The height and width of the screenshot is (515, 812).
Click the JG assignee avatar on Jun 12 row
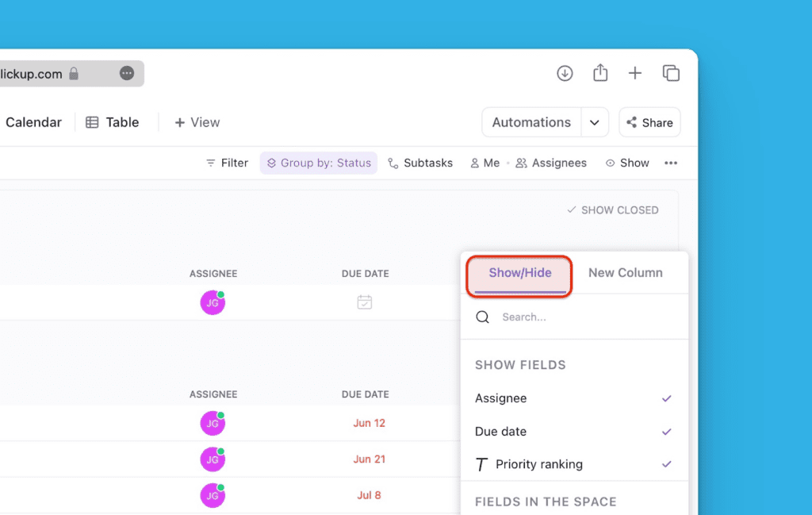[212, 423]
